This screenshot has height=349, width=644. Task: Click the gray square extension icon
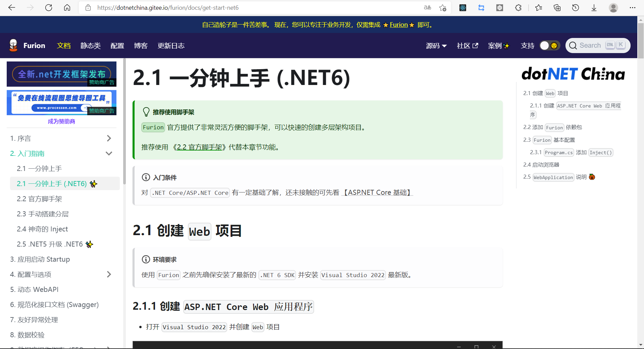pos(500,7)
